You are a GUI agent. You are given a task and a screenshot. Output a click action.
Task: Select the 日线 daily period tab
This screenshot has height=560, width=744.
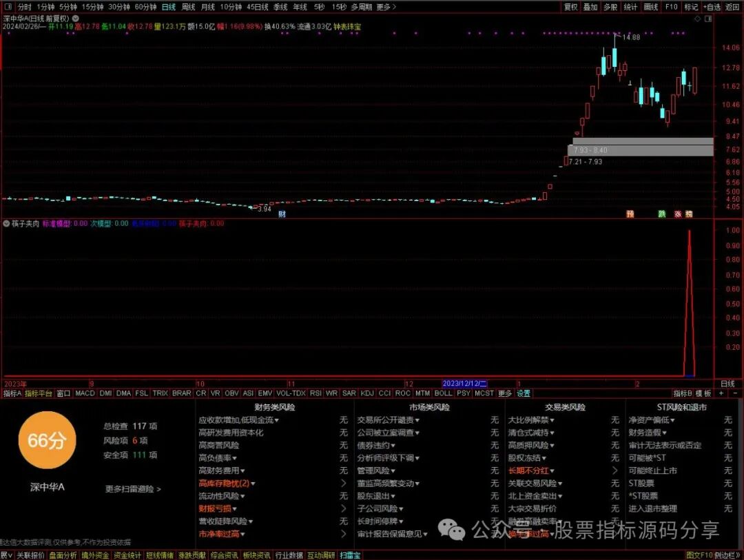coord(169,7)
